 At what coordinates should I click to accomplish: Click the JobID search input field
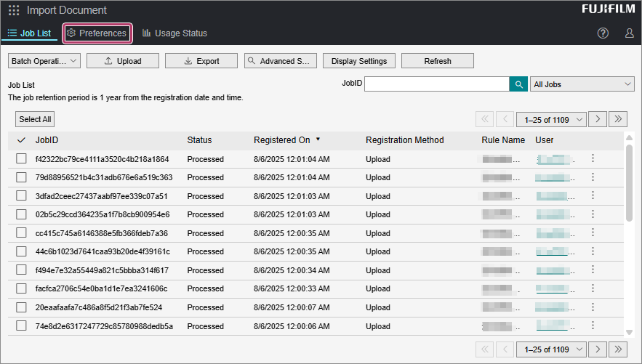[x=436, y=84]
